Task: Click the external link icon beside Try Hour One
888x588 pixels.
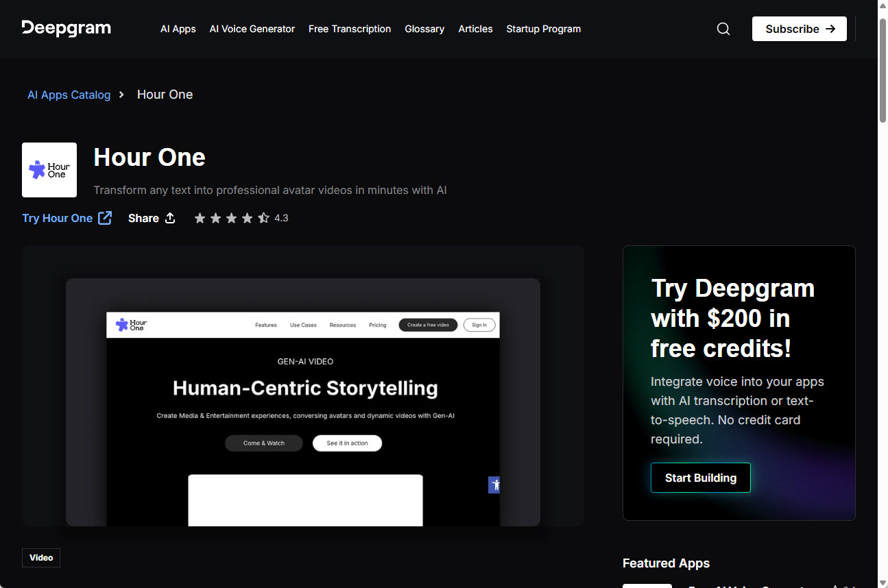Action: tap(105, 218)
